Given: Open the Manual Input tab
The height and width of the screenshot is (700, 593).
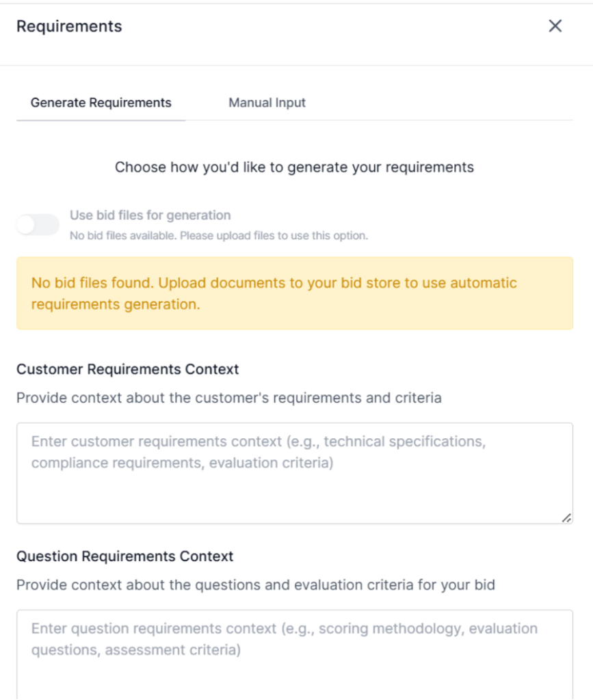Looking at the screenshot, I should point(267,103).
